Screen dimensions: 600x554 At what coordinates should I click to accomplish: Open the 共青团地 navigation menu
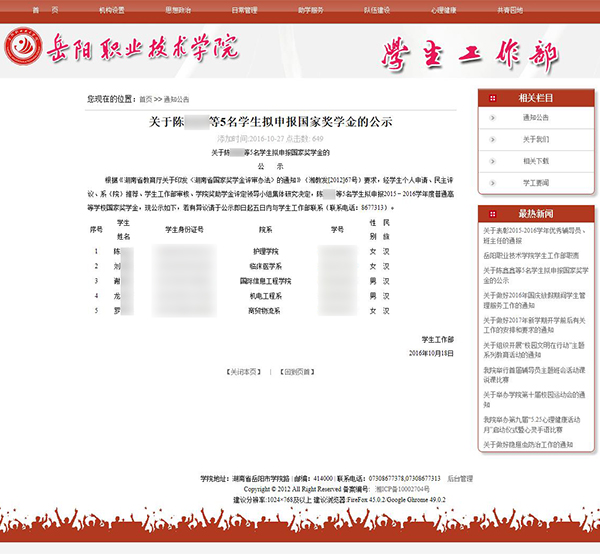(x=509, y=9)
